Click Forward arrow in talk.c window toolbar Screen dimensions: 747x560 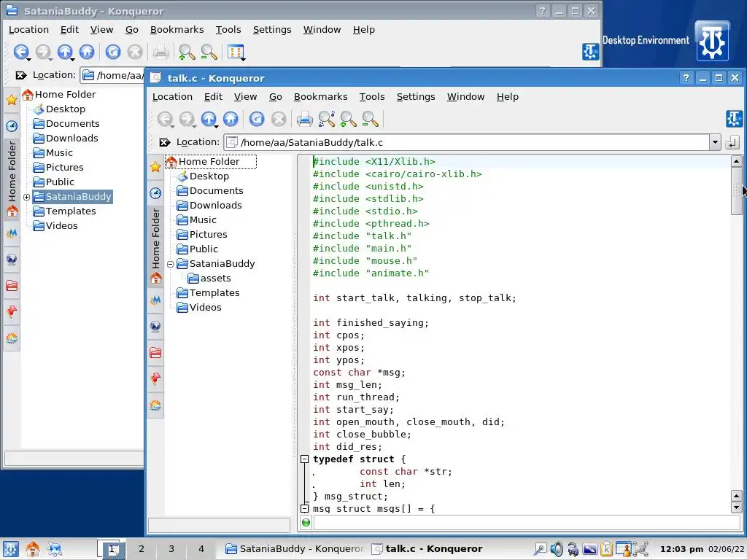click(x=187, y=119)
